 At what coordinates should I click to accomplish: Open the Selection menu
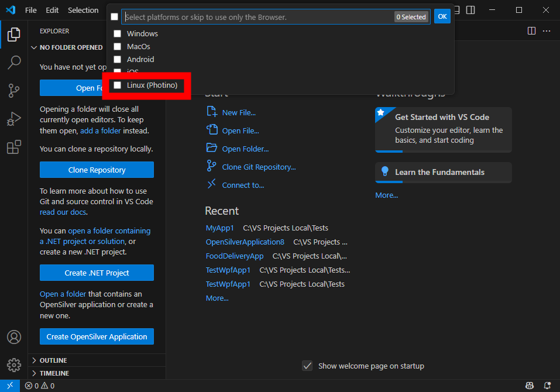point(83,10)
